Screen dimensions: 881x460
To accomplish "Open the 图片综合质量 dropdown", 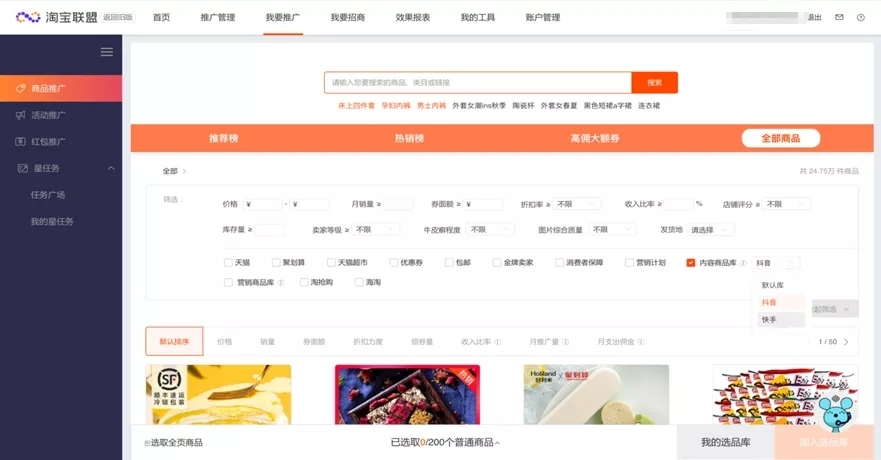I will [612, 230].
